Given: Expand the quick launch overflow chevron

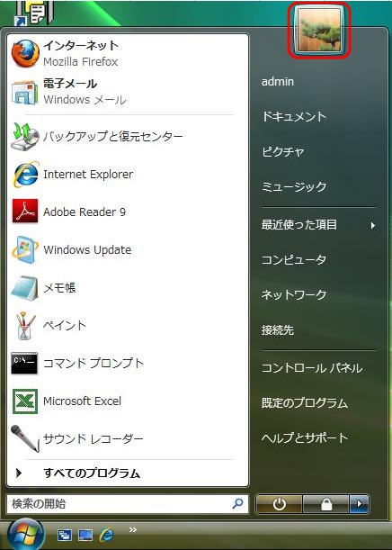Looking at the screenshot, I should click(132, 529).
